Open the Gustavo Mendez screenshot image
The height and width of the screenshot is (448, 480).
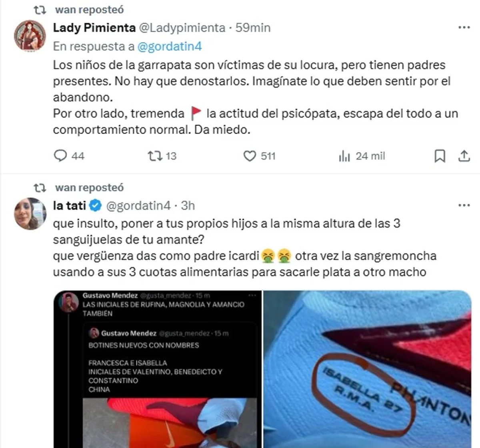click(x=158, y=369)
